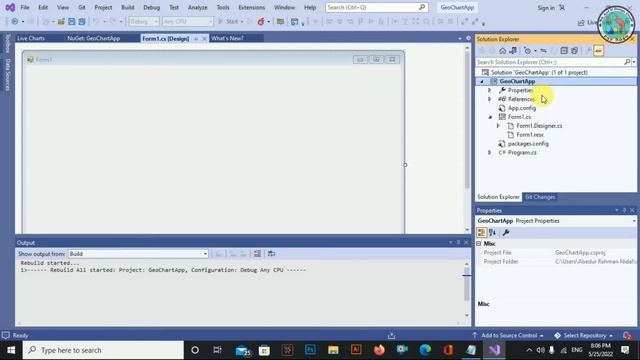Toggle Preview Selected Items in Solution Explorer
Viewport: 640px width, 360px height.
click(598, 51)
